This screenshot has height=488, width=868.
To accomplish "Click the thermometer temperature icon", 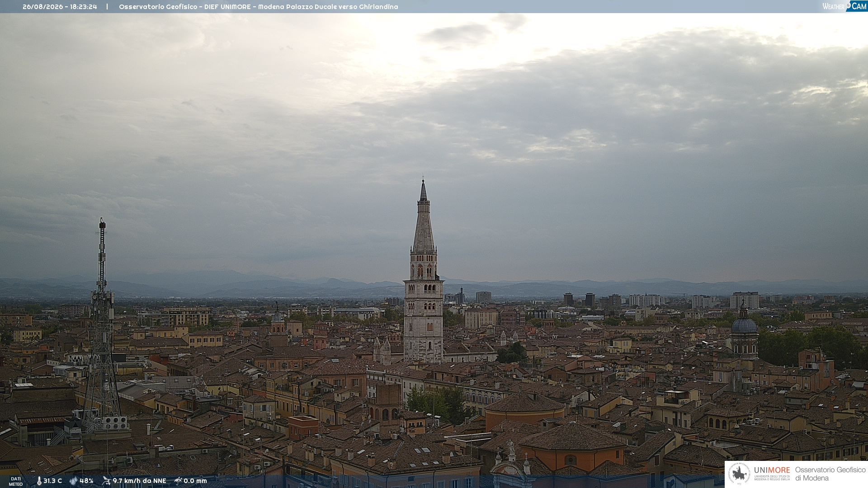I will 39,481.
